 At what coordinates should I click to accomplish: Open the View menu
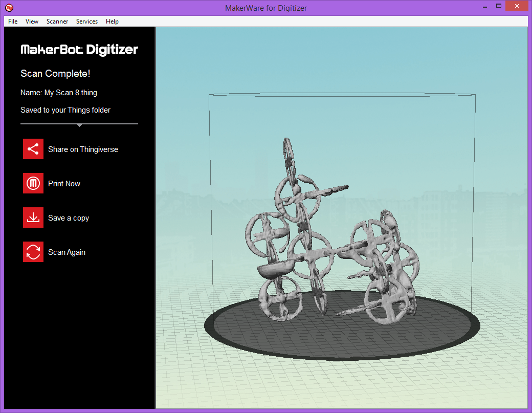pos(32,21)
